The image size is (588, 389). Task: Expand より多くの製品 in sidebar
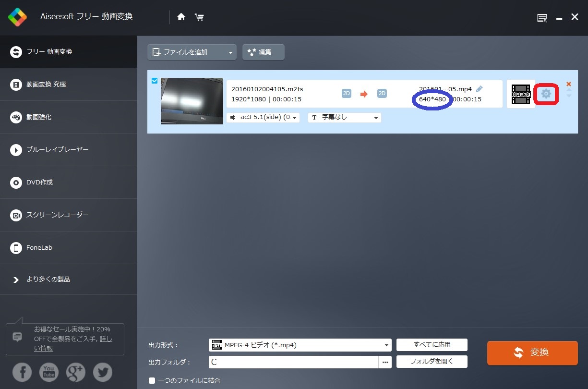69,280
